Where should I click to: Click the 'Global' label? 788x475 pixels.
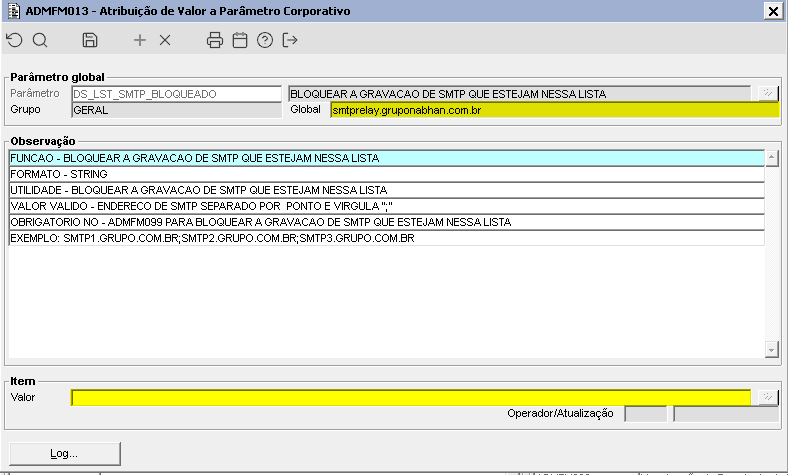point(306,109)
